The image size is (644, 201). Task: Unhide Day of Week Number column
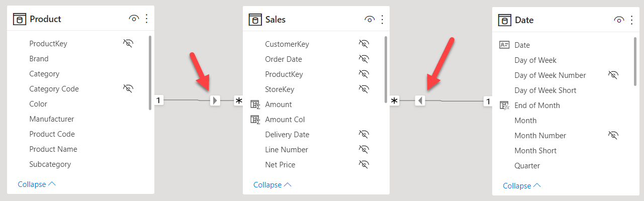613,75
